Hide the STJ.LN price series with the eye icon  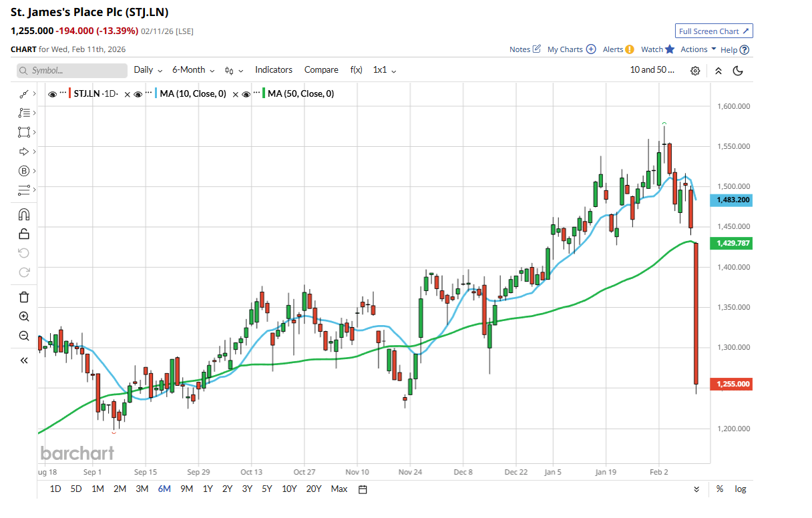coord(53,94)
